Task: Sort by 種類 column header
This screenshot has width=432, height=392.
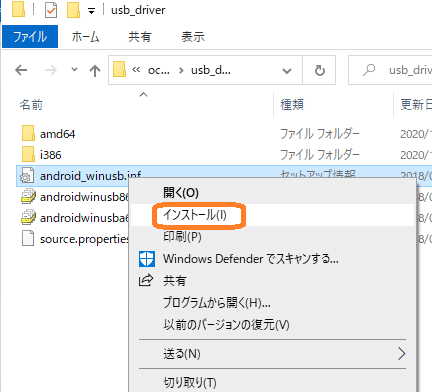Action: (292, 105)
